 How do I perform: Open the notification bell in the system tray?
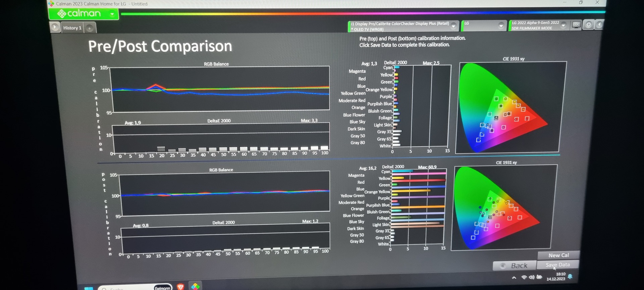tap(570, 277)
